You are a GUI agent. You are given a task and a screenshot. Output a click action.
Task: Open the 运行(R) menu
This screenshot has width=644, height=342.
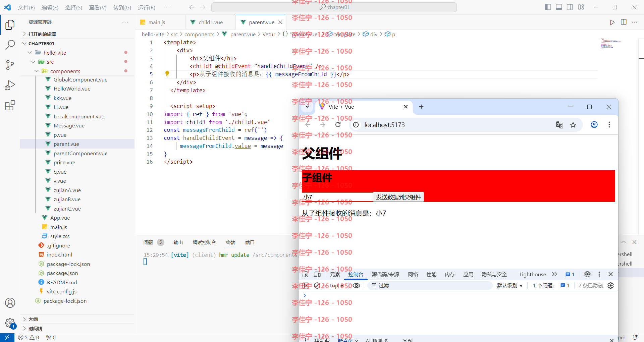coord(147,7)
